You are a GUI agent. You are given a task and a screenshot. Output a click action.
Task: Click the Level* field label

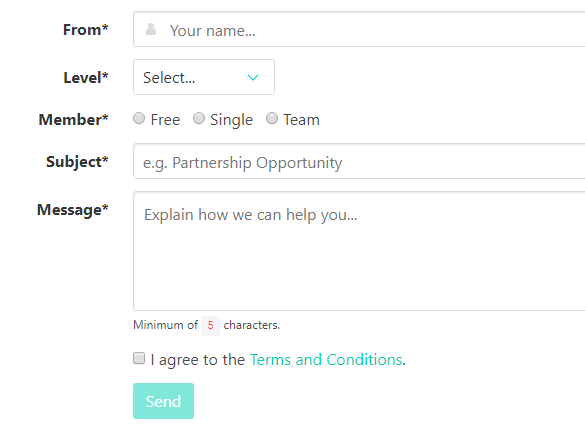click(x=86, y=78)
